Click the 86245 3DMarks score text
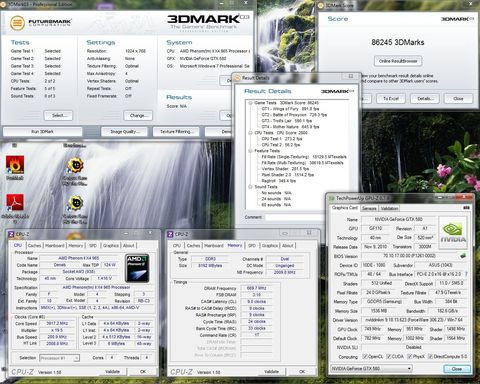Screen dimensions: 480x384 (x=398, y=42)
